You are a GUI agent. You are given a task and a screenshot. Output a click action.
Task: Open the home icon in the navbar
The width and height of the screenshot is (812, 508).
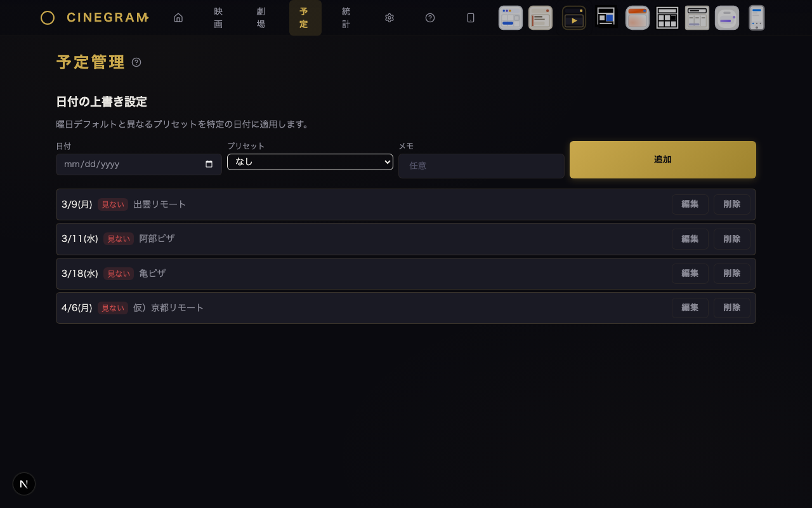(x=178, y=18)
